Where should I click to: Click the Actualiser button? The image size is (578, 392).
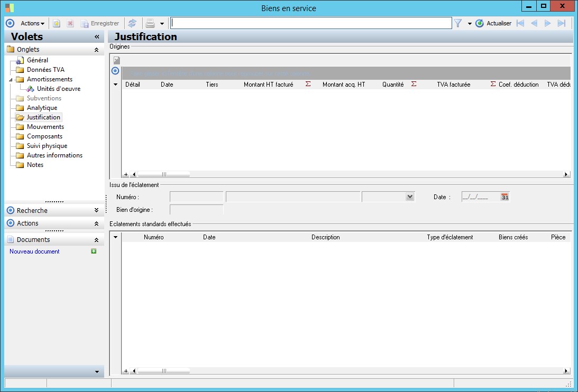(x=493, y=23)
